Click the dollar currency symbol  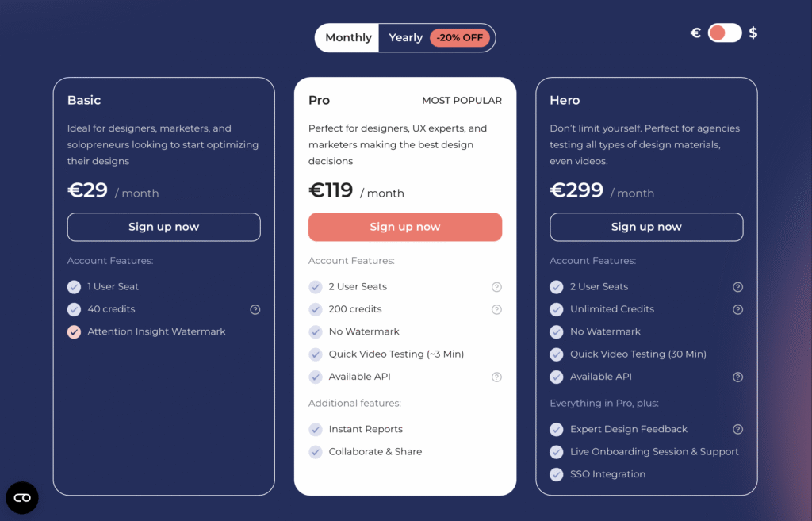(x=753, y=33)
